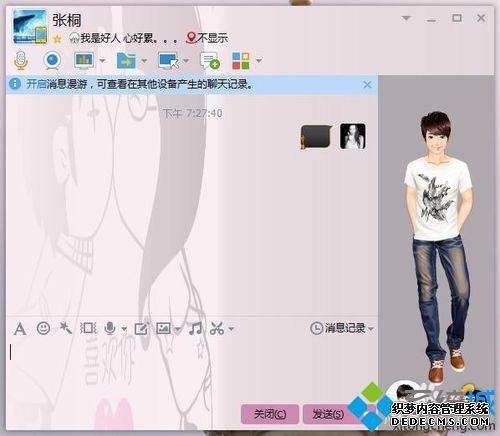This screenshot has width=500, height=436.
Task: Open the contact's avatar thumbnail at top left
Action: tap(30, 27)
